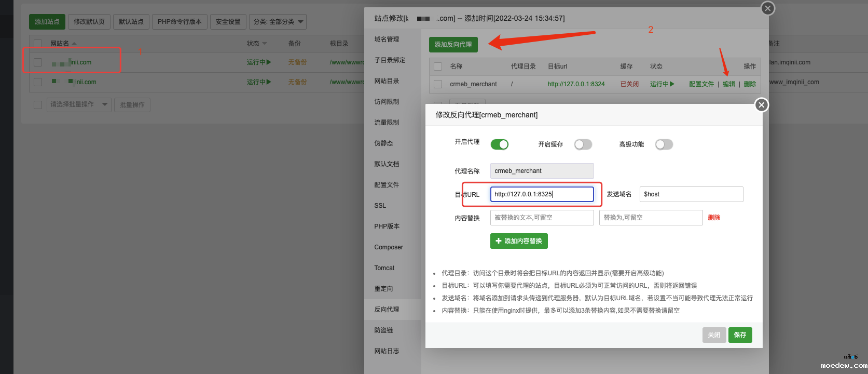The image size is (868, 374).
Task: Click the 添加反向代理 button
Action: [x=453, y=45]
